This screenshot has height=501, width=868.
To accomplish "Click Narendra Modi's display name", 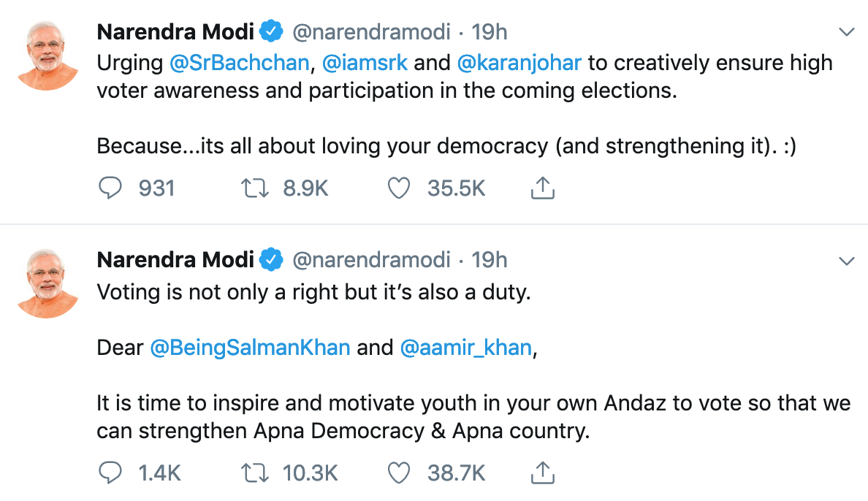I will (x=175, y=31).
